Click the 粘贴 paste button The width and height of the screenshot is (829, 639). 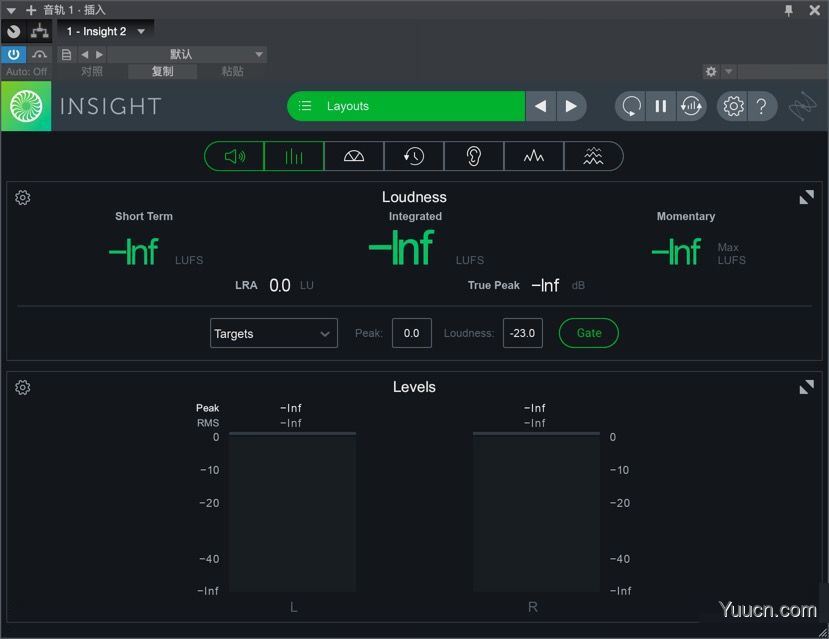[x=233, y=71]
